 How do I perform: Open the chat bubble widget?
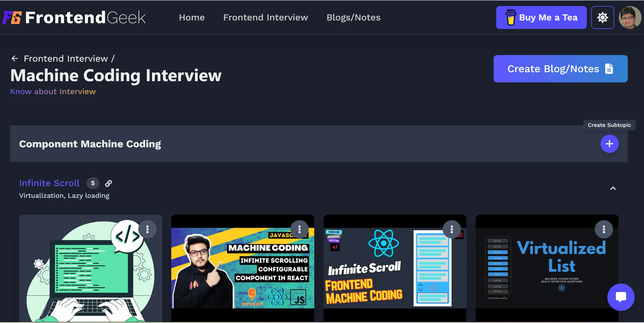[621, 297]
